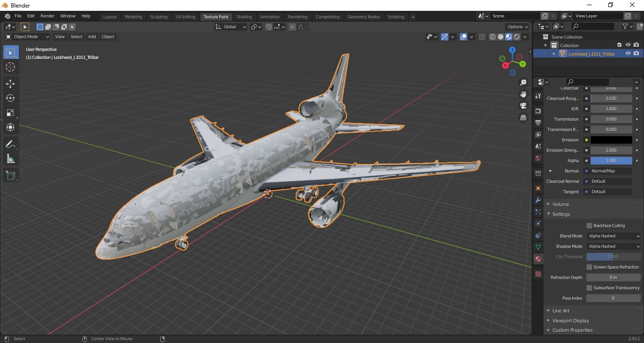Viewport: 644px width, 343px height.
Task: Open the World properties tab
Action: (x=538, y=158)
